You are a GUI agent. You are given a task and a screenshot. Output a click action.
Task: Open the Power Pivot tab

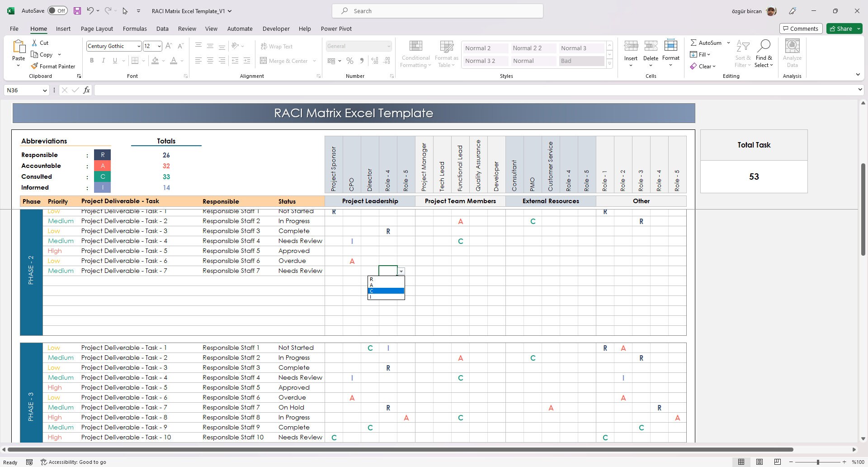point(336,29)
